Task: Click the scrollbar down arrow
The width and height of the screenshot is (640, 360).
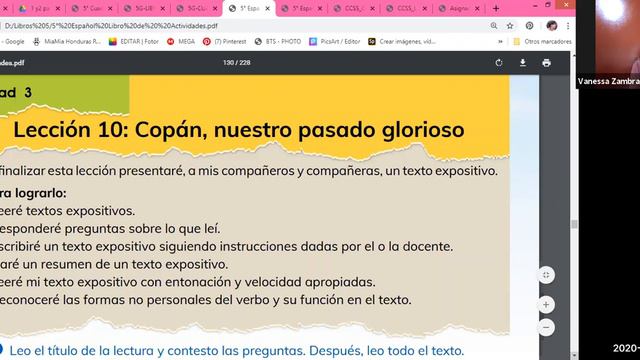Action: tap(574, 356)
